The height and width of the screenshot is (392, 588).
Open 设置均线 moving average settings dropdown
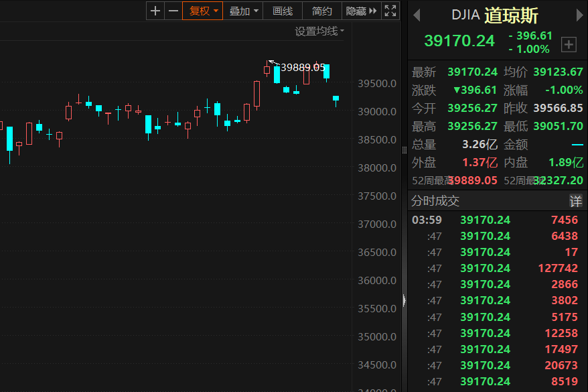point(319,31)
